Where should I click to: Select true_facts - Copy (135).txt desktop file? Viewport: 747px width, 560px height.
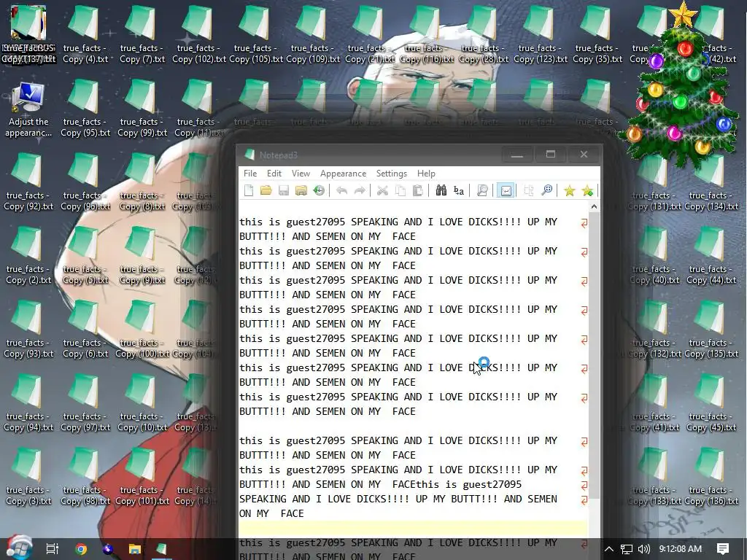(x=711, y=330)
